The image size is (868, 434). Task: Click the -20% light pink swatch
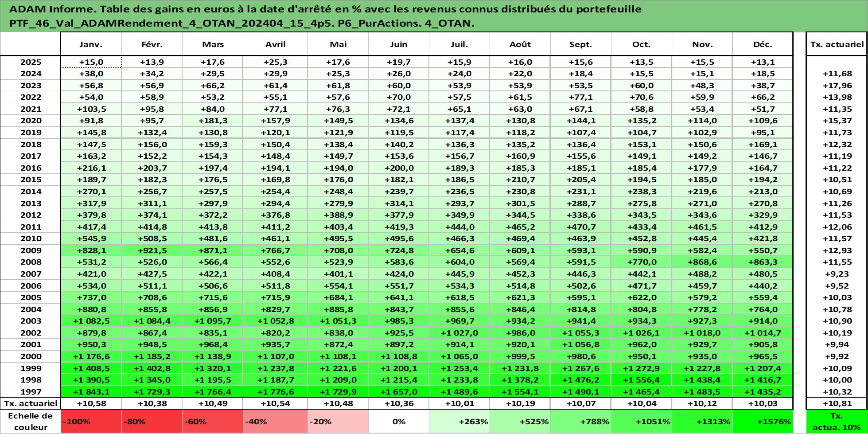coord(338,422)
